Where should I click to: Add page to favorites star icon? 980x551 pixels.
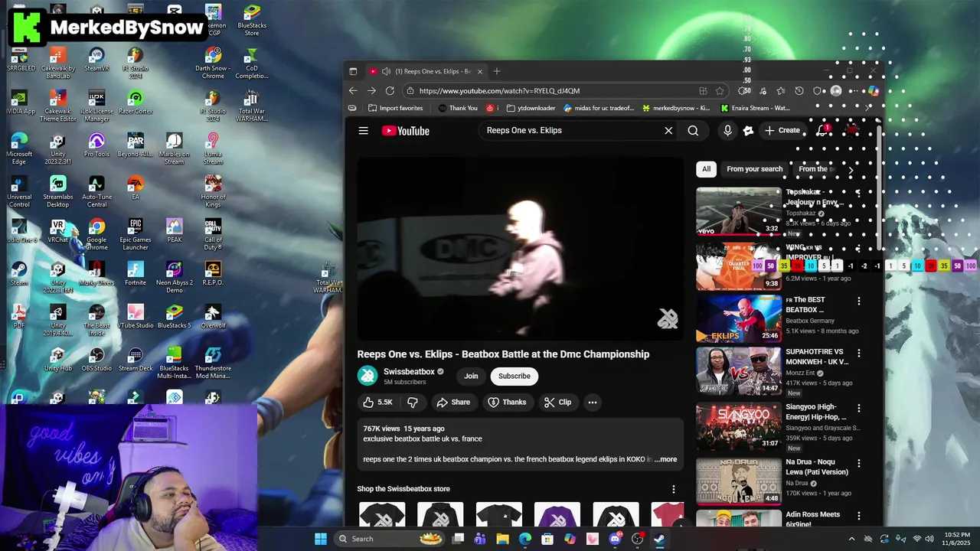[720, 91]
